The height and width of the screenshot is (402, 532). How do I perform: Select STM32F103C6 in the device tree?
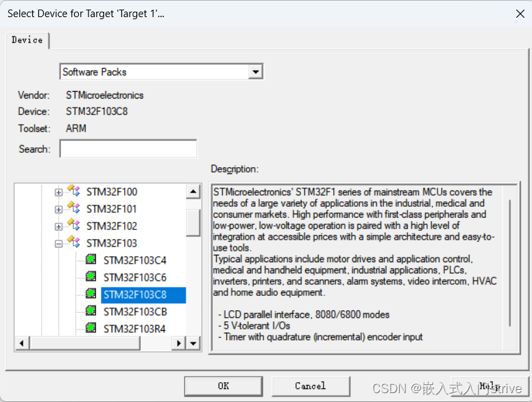135,277
